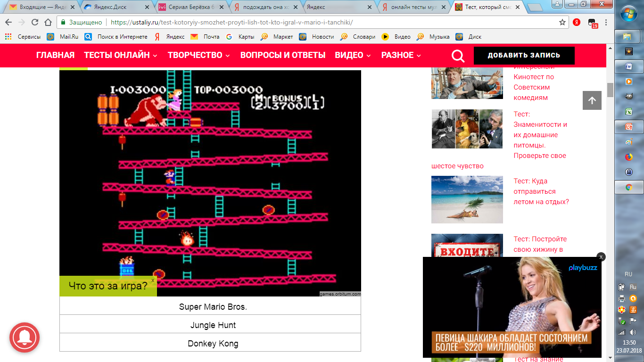Open 'ВОПРОСЫ И ОТВЕТЫ' section
The height and width of the screenshot is (362, 644).
coord(283,55)
